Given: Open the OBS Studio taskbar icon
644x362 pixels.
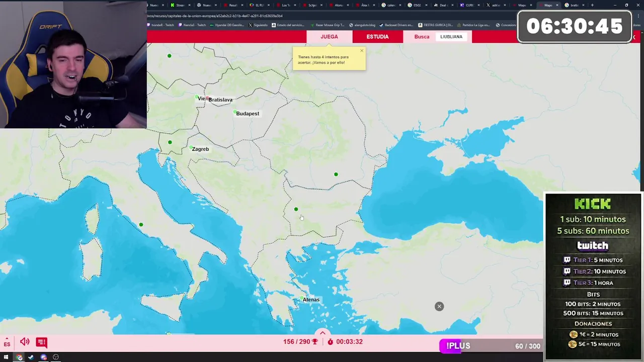Looking at the screenshot, I should tap(56, 357).
